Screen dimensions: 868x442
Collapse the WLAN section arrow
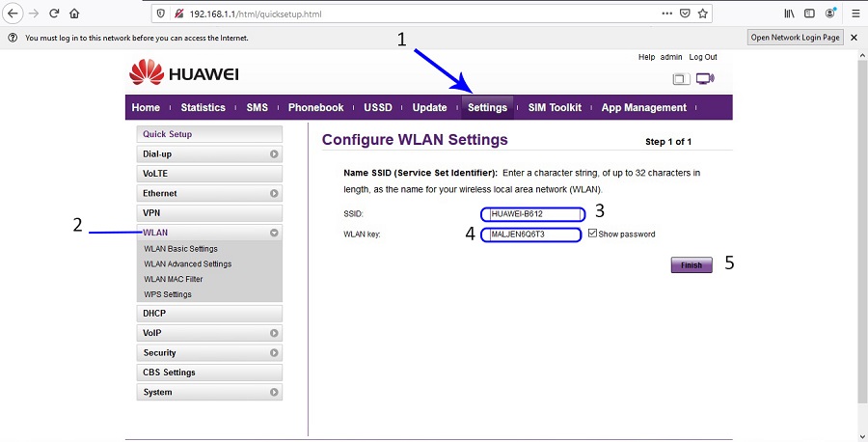(274, 234)
